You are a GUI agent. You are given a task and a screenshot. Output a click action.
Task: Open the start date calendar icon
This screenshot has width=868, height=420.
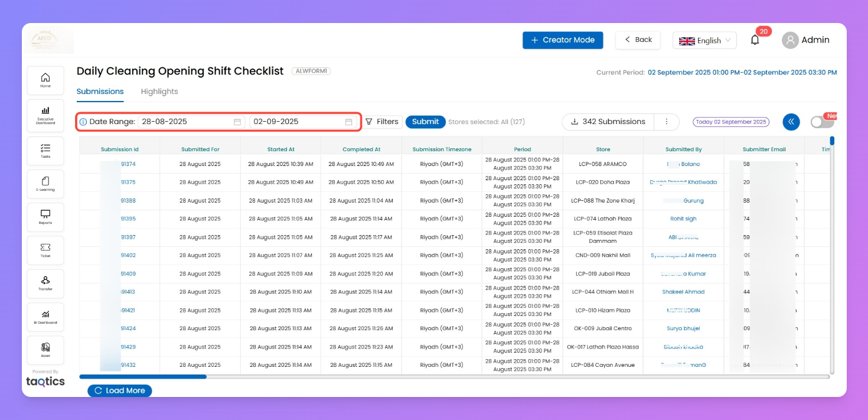click(x=237, y=122)
